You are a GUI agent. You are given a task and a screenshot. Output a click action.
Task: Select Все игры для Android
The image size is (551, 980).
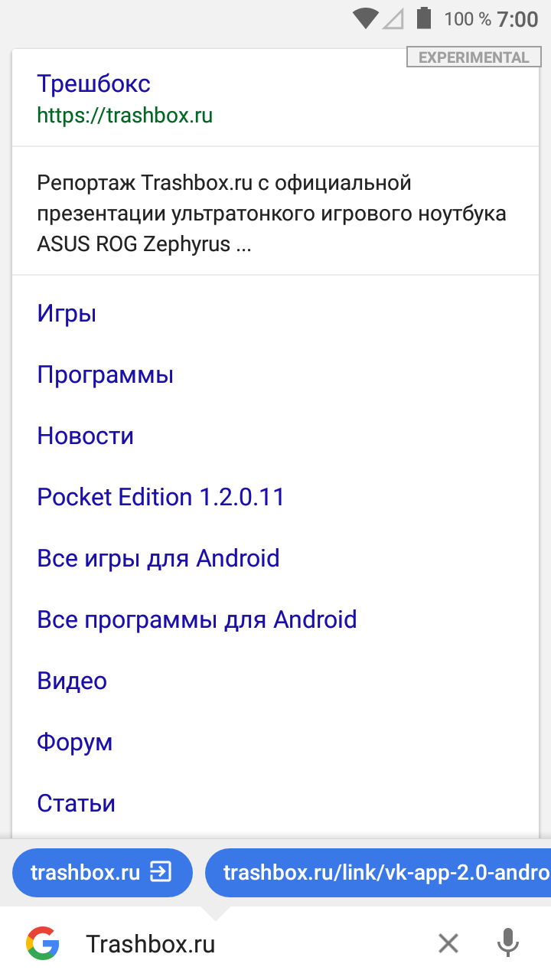[x=158, y=559]
